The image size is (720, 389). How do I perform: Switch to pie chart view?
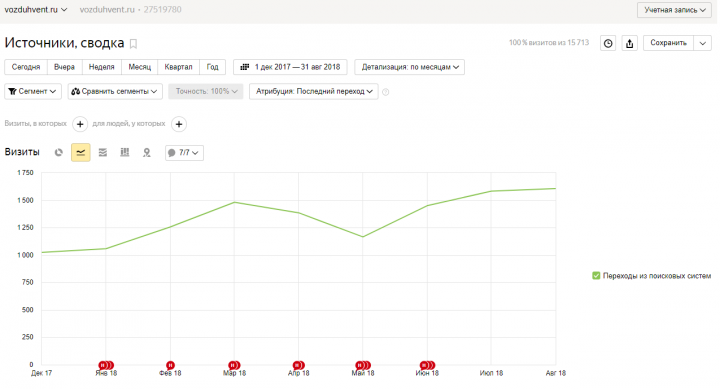(x=58, y=152)
